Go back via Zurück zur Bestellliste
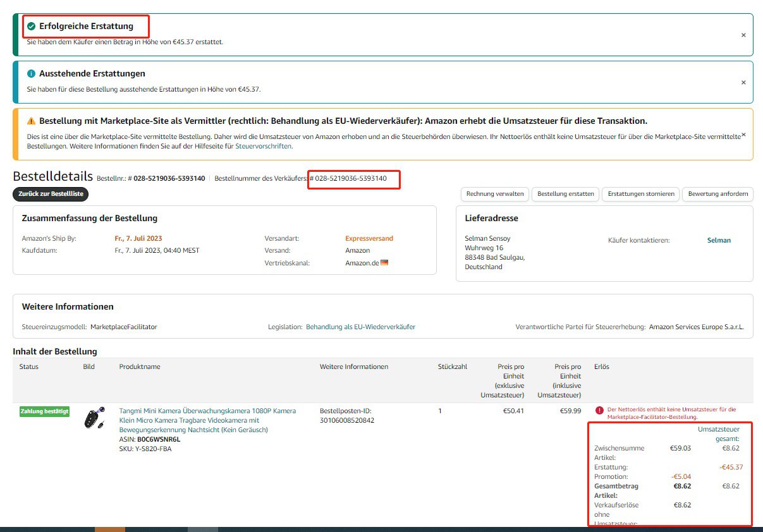This screenshot has width=763, height=532. point(51,195)
